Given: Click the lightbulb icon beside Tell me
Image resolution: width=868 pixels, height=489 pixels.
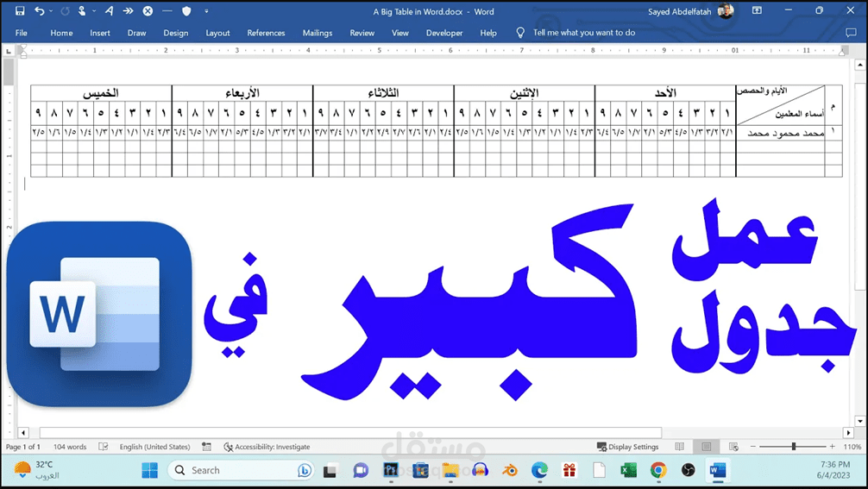Looking at the screenshot, I should point(520,33).
